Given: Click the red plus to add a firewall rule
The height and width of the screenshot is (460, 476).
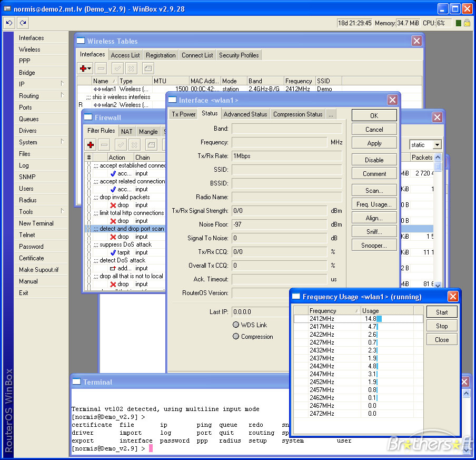Looking at the screenshot, I should (90, 145).
